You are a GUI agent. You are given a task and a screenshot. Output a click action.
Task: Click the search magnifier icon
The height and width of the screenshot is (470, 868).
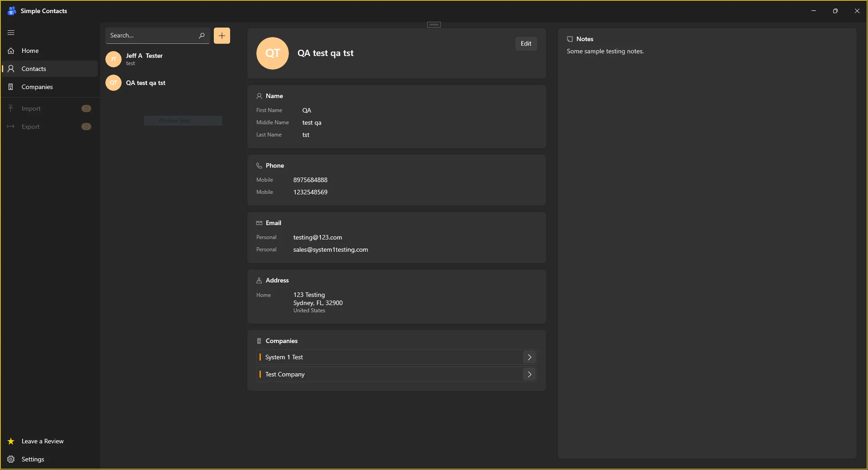[x=202, y=35]
